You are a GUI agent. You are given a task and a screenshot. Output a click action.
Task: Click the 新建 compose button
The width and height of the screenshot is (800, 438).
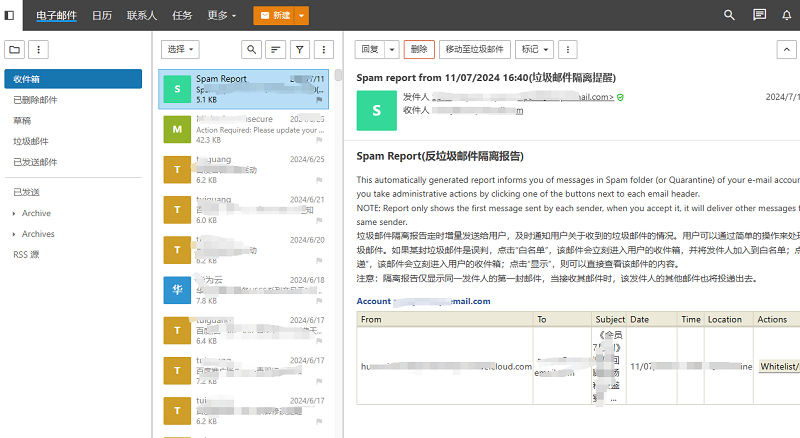274,16
